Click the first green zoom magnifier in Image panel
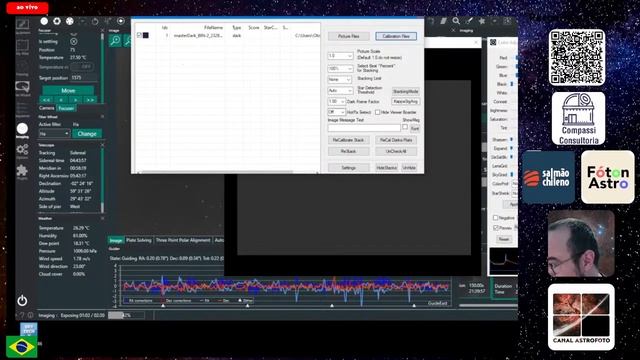The height and width of the screenshot is (360, 640). tap(116, 40)
